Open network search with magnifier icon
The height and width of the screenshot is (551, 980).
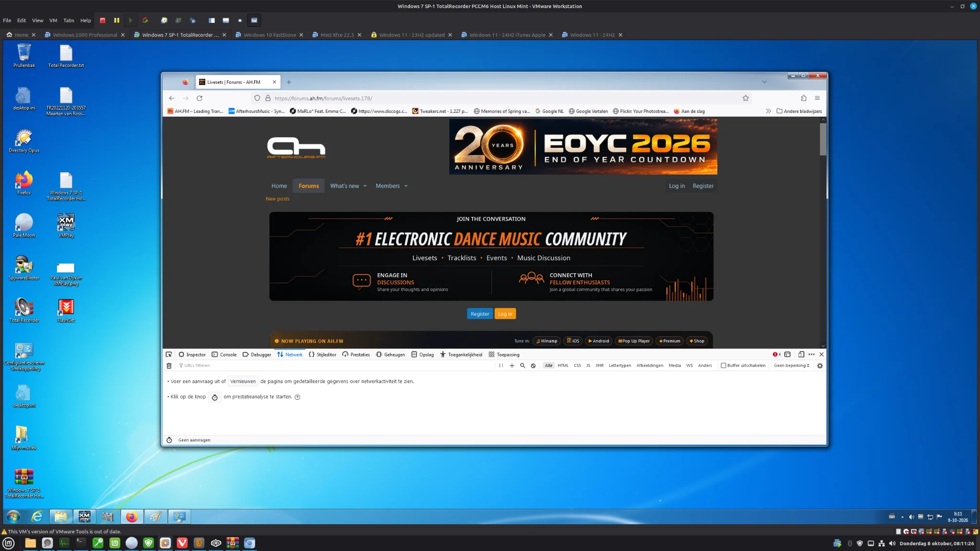(523, 365)
